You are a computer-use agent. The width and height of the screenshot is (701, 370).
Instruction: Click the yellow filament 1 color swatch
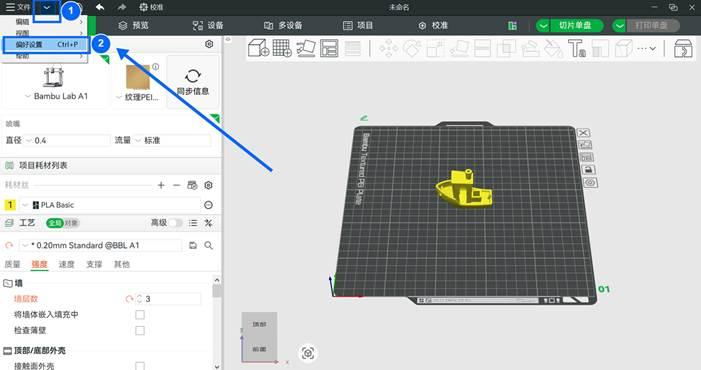10,205
